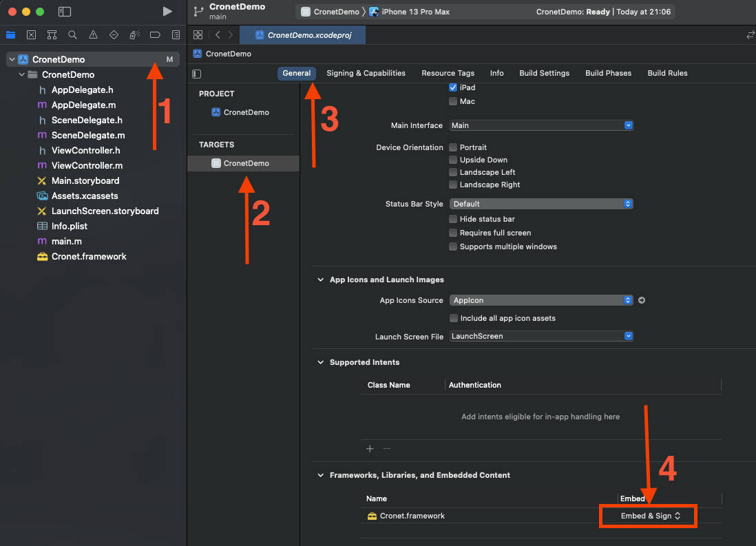Go forward with editor history arrow
Viewport: 756px width, 546px height.
coord(231,34)
